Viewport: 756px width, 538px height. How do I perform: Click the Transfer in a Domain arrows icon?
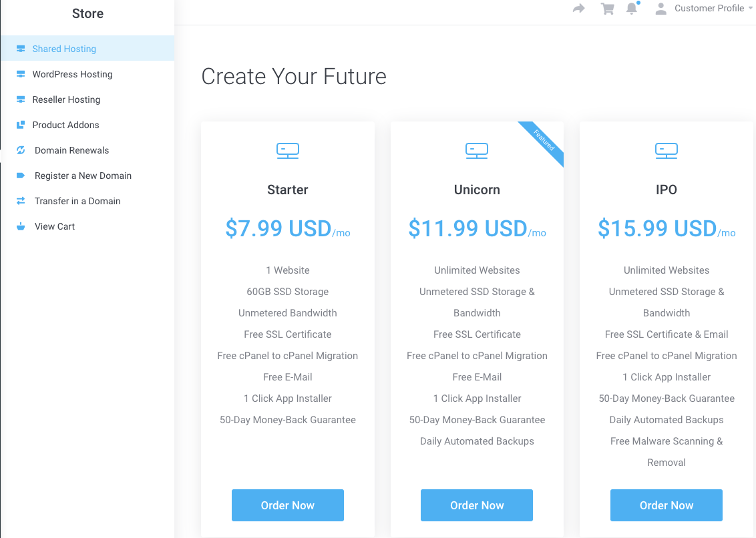[x=21, y=201]
